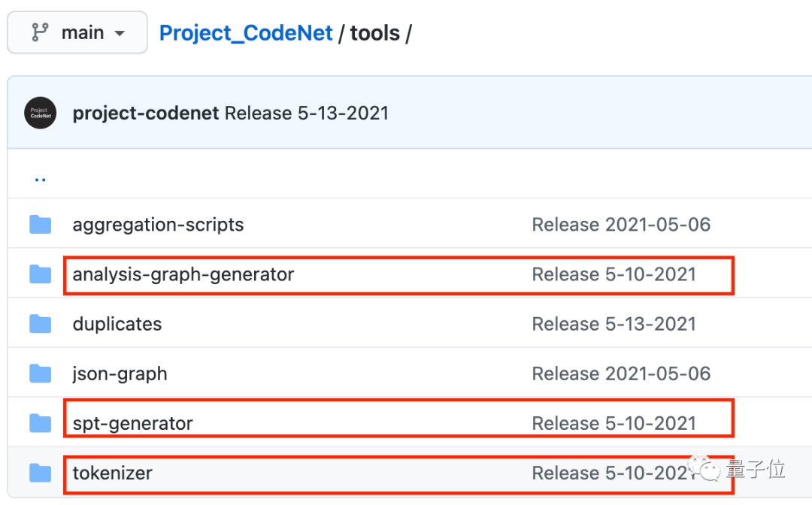Click the aggregation-scripts folder icon
The width and height of the screenshot is (812, 505).
[x=41, y=225]
